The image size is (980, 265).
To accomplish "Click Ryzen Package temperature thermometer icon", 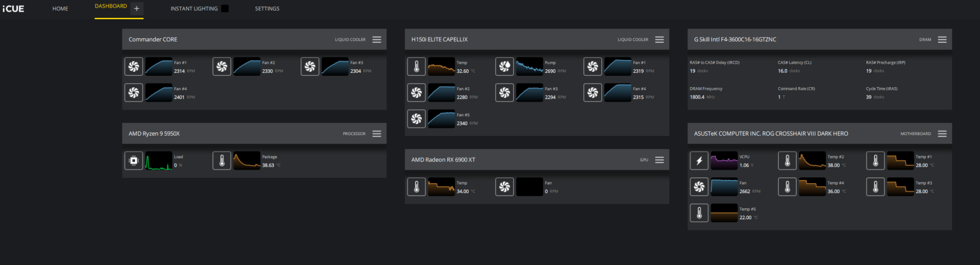I will click(x=222, y=161).
